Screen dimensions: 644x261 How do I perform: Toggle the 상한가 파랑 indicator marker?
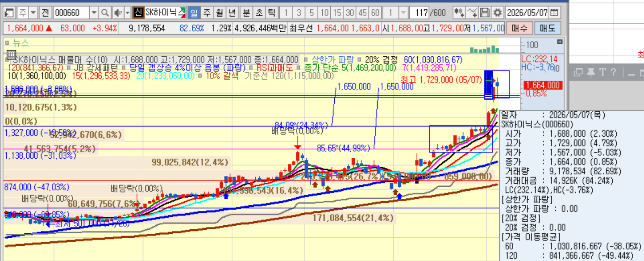click(306, 59)
